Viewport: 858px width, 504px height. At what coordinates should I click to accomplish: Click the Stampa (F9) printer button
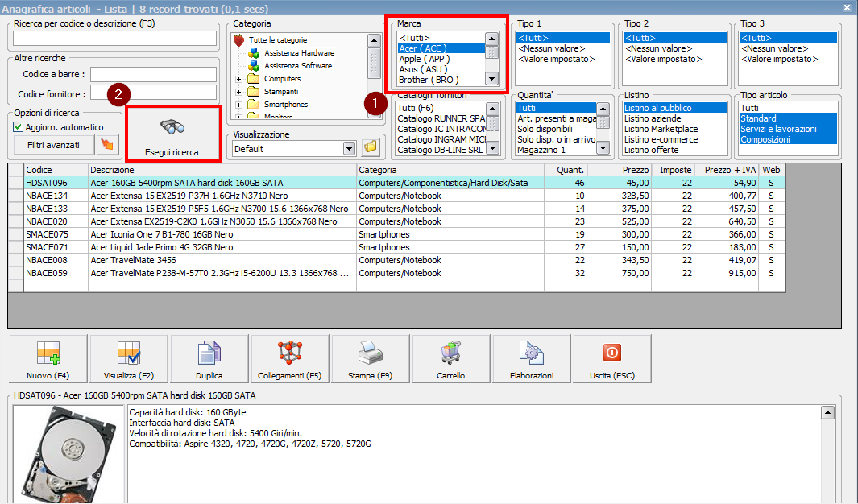coord(370,358)
